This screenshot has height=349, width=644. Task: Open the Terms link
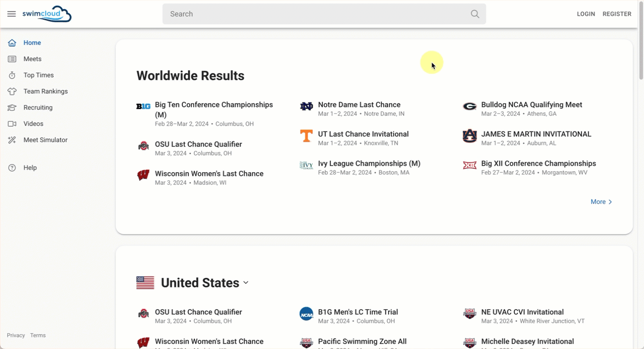coord(38,335)
